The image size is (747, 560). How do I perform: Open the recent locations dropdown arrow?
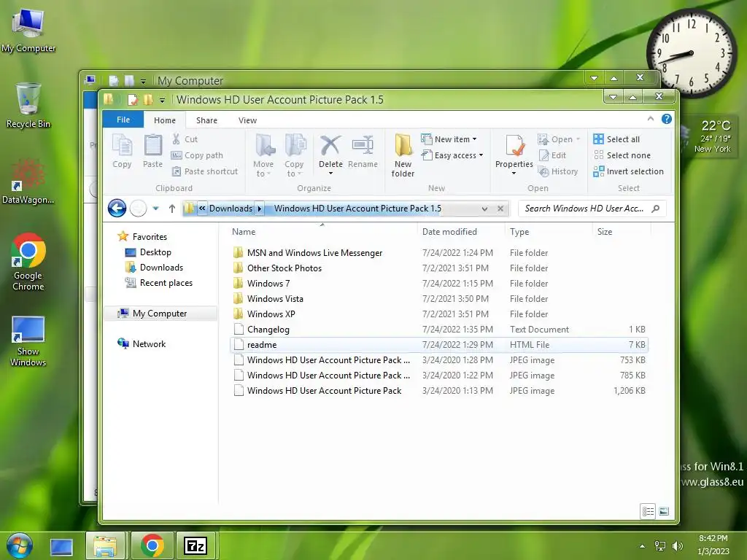tap(155, 208)
